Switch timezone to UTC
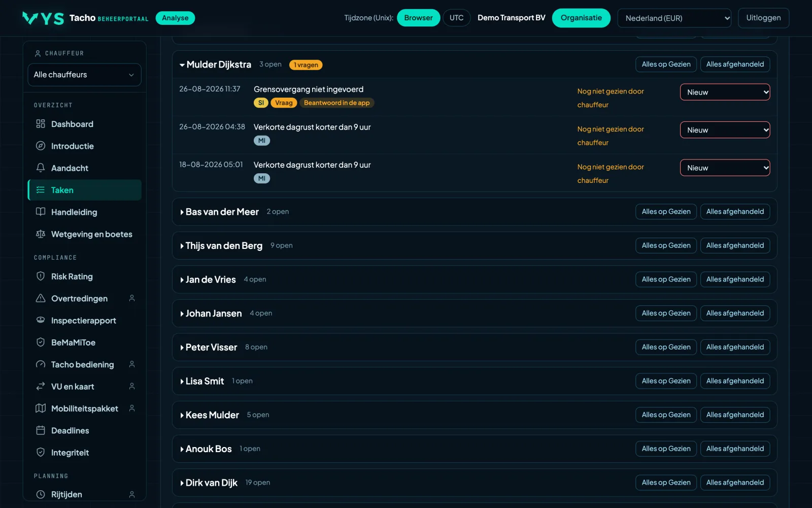The height and width of the screenshot is (508, 812). coord(456,18)
